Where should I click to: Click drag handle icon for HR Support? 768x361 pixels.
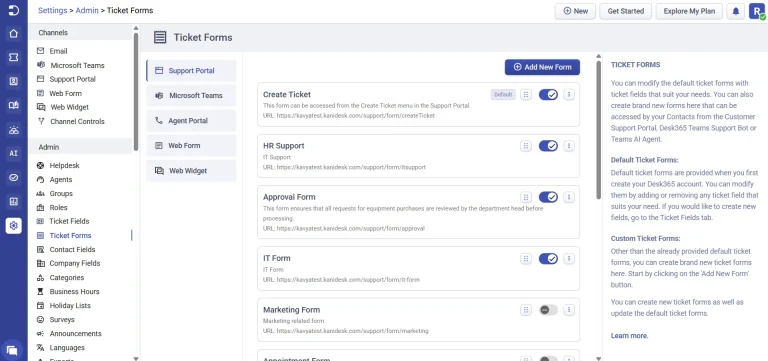(x=526, y=145)
